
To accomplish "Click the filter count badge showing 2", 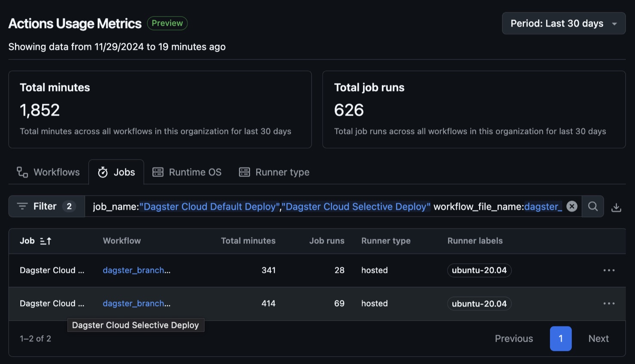I will [x=69, y=206].
